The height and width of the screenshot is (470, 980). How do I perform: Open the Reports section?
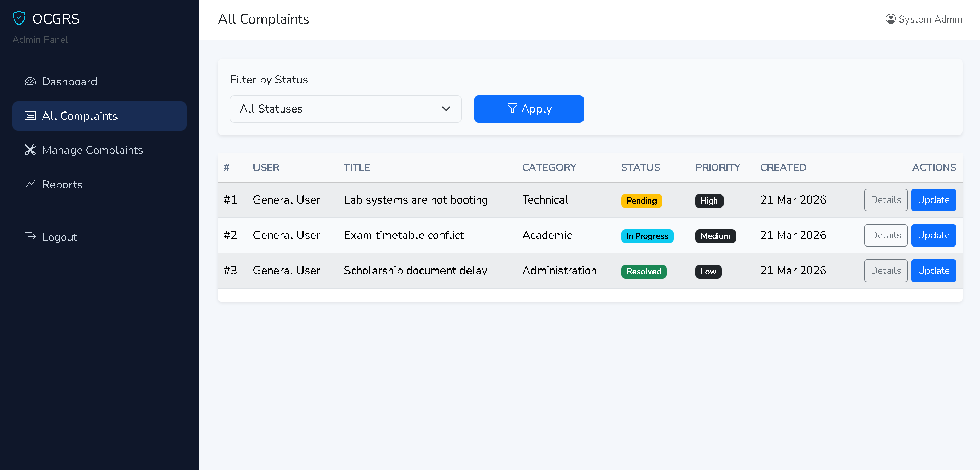[100, 184]
